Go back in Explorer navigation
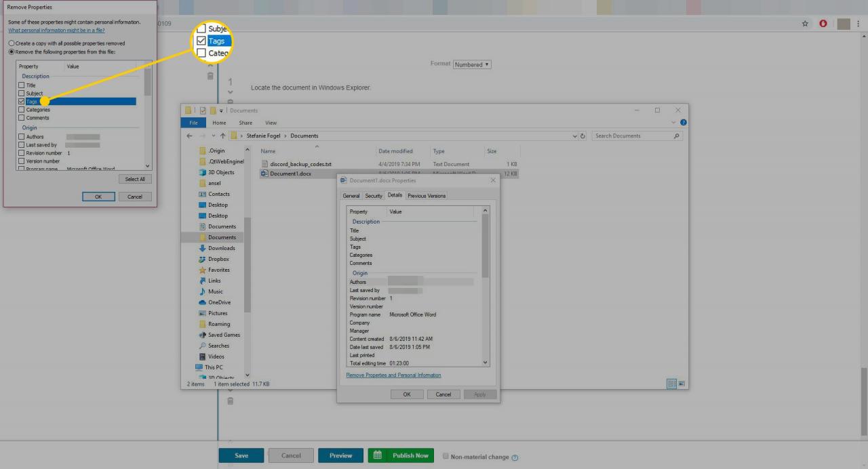The width and height of the screenshot is (868, 469). click(x=191, y=136)
